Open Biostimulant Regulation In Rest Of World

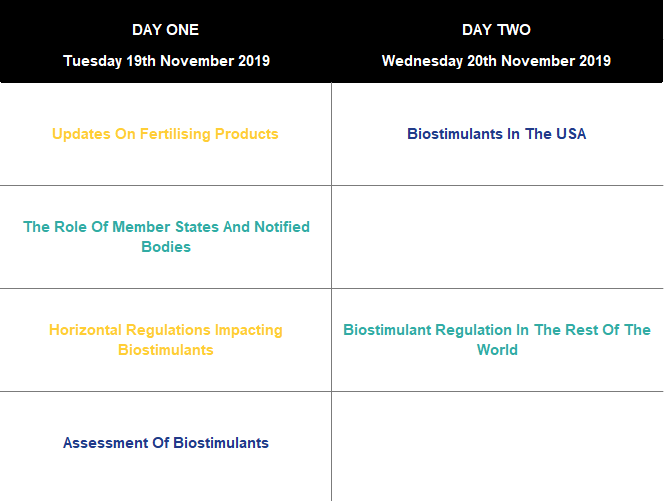pos(497,340)
